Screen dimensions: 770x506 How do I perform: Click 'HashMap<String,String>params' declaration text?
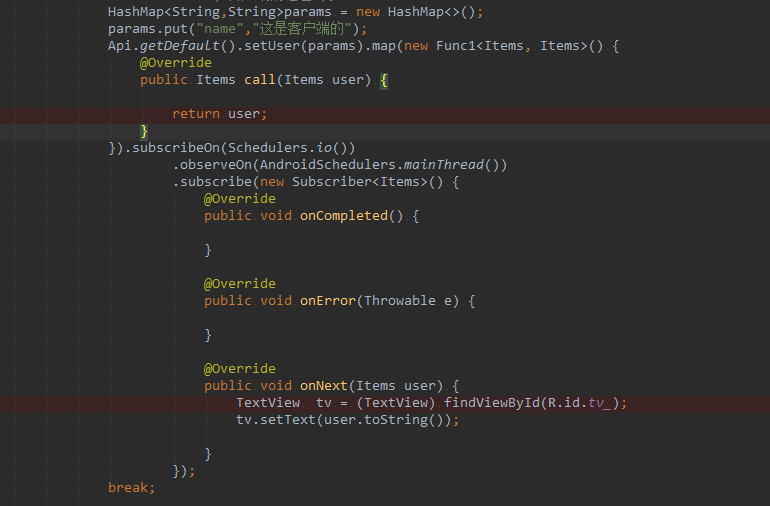[220, 12]
